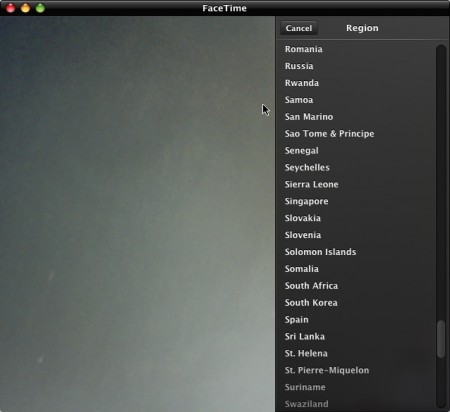Click the region list scrollbar thumb
The height and width of the screenshot is (412, 450).
441,339
